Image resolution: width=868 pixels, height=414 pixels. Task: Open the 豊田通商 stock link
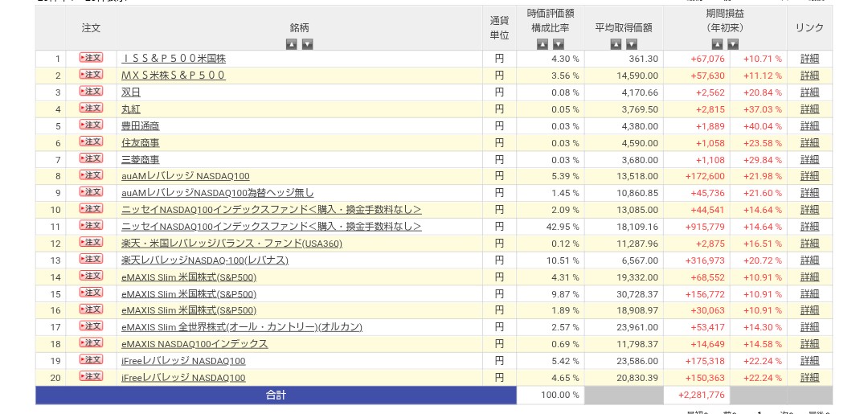141,126
